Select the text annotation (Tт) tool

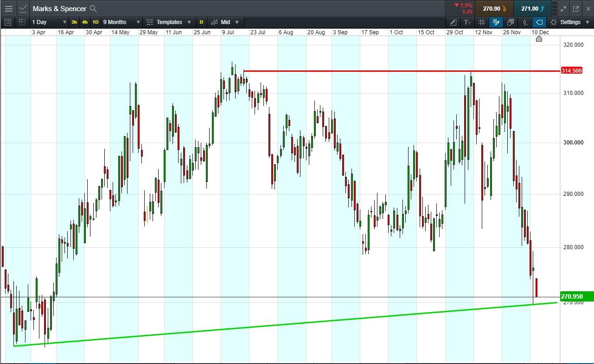pyautogui.click(x=467, y=22)
